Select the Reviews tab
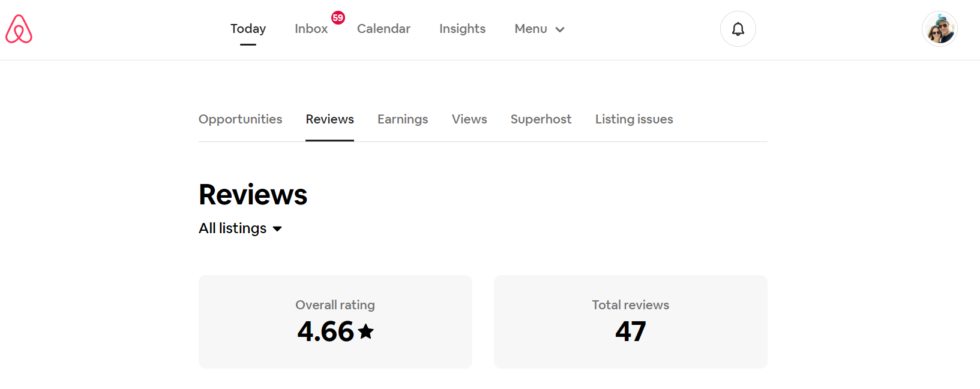Image resolution: width=980 pixels, height=389 pixels. (329, 119)
